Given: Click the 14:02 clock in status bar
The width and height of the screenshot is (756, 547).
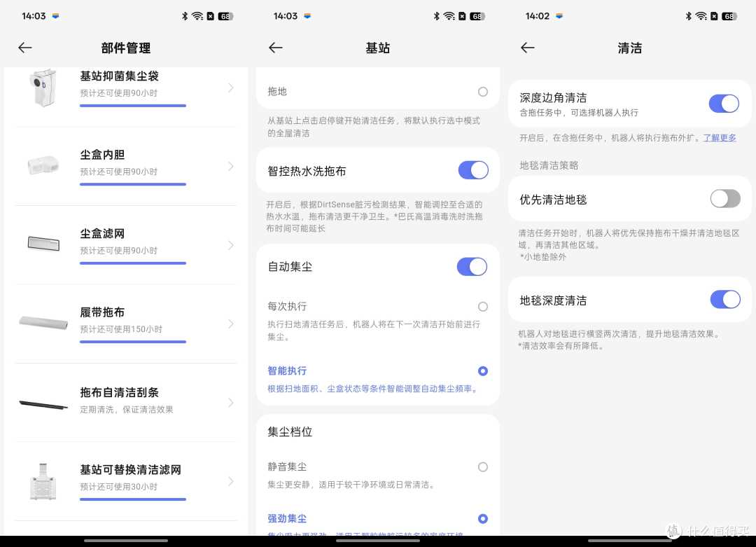Looking at the screenshot, I should coord(538,16).
